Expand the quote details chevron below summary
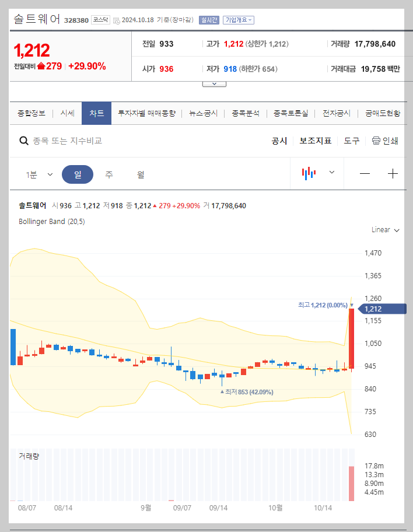 (214, 84)
